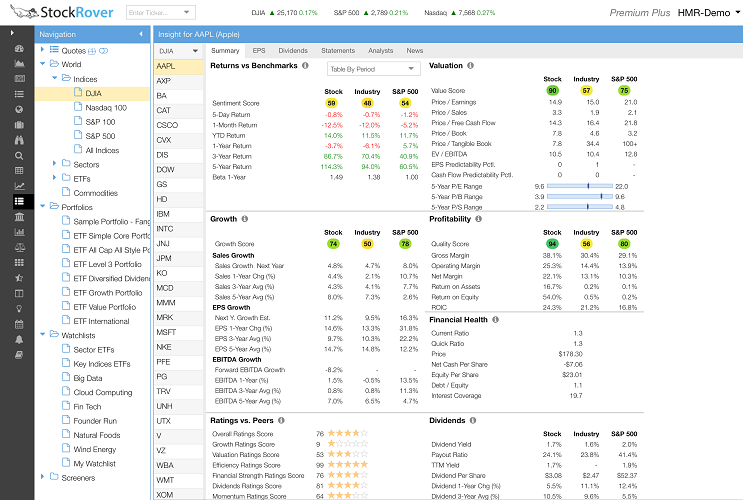The height and width of the screenshot is (500, 743).
Task: Switch to the Dividends tab
Action: [x=293, y=50]
